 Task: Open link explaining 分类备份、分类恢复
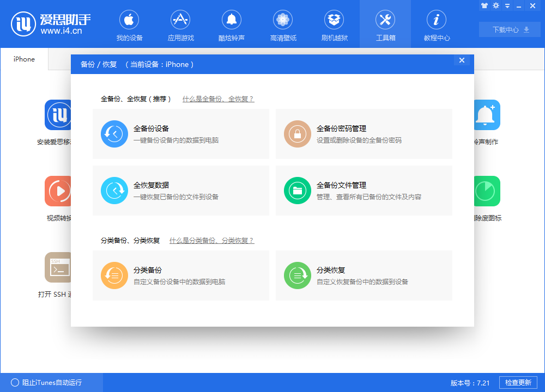(x=213, y=240)
